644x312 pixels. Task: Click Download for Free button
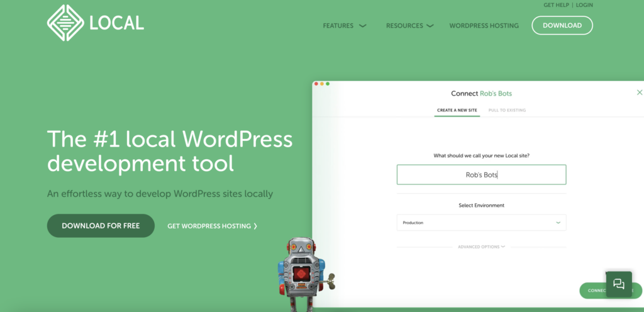pos(101,226)
